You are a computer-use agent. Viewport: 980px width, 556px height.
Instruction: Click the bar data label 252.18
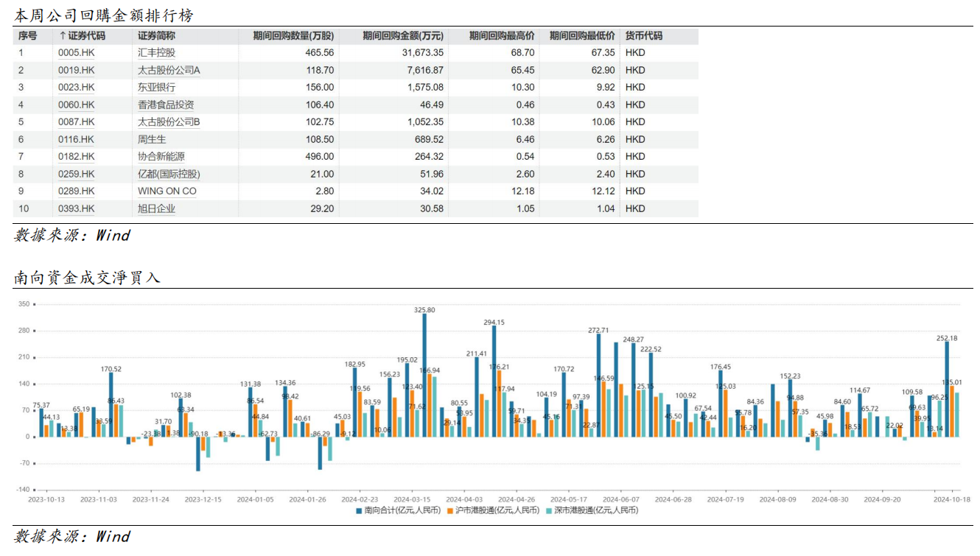(947, 338)
